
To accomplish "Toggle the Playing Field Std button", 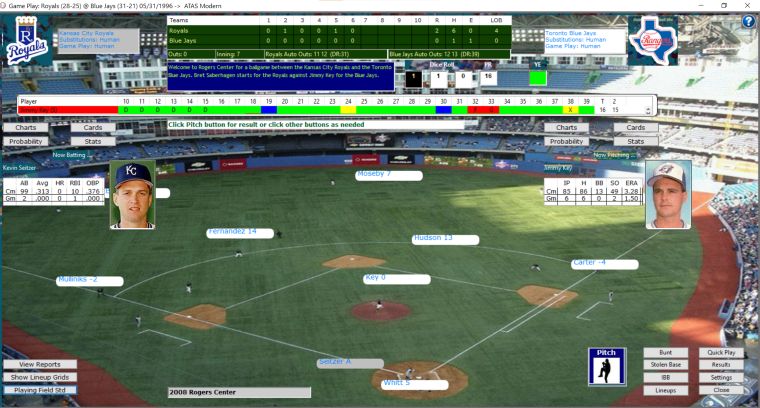I will [x=40, y=390].
